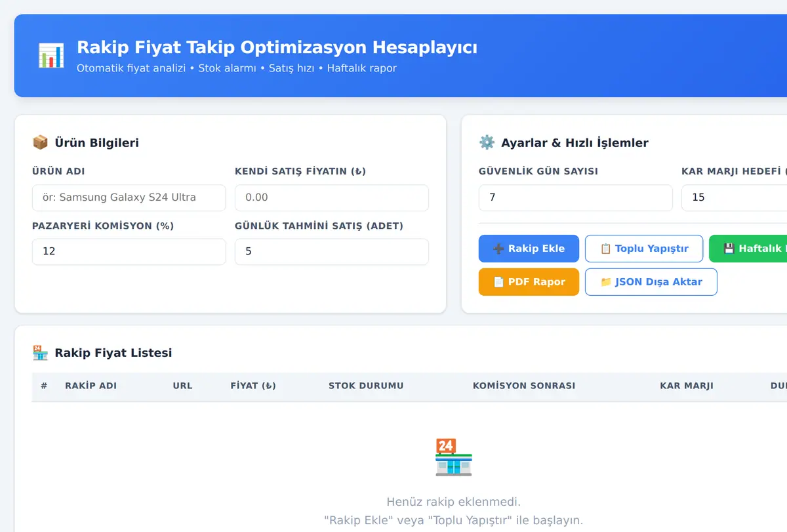Image resolution: width=787 pixels, height=532 pixels.
Task: Open the Toplu Yapıştır button
Action: coord(644,249)
